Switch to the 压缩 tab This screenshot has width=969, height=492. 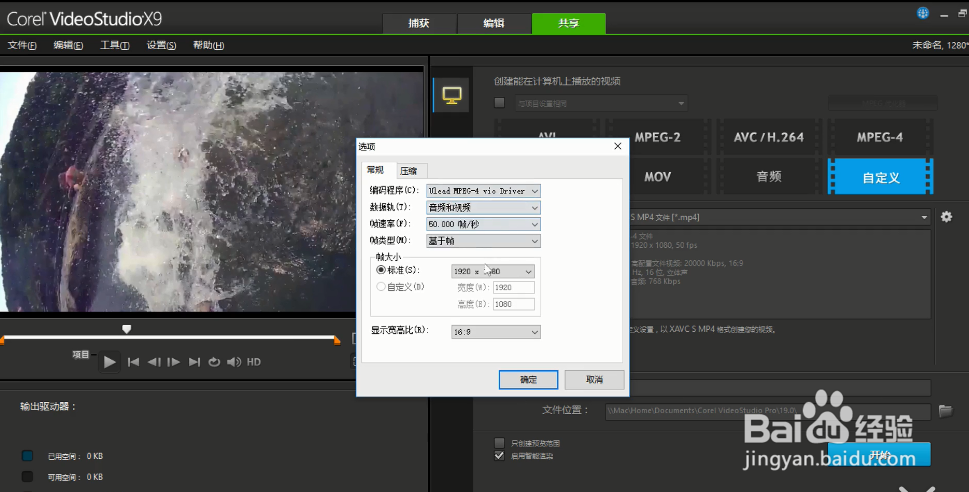tap(408, 171)
